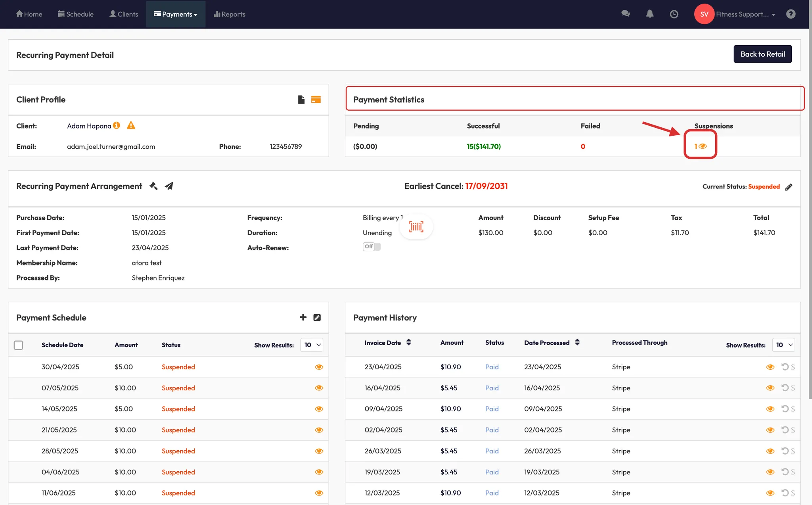Open the Payments menu
Screen dimensions: 812x505
pyautogui.click(x=176, y=14)
